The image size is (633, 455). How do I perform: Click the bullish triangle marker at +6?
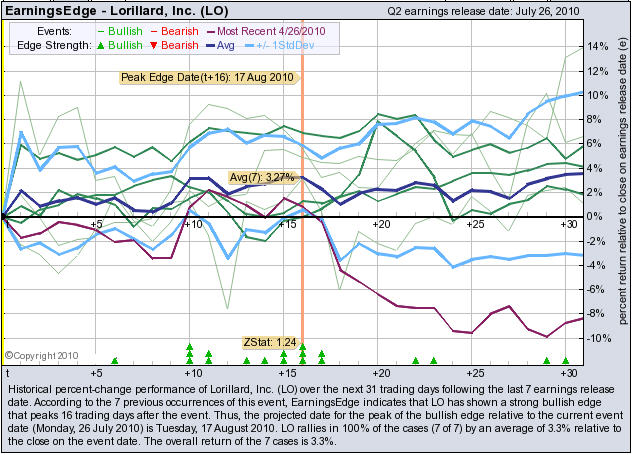click(115, 361)
